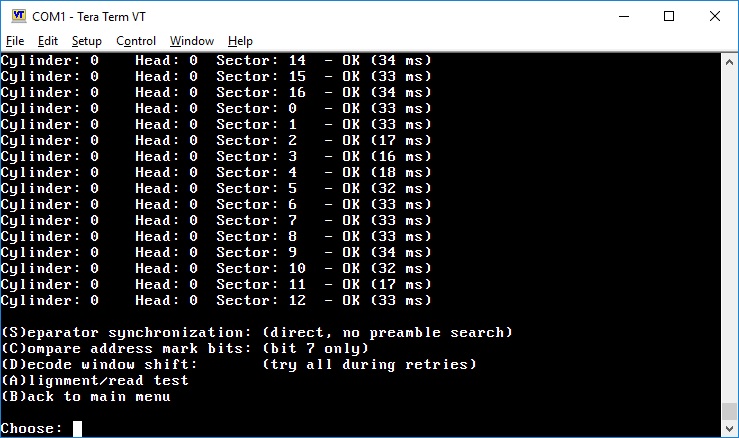This screenshot has height=438, width=739.
Task: Click the vertical scrollbar thumb
Action: click(x=729, y=411)
